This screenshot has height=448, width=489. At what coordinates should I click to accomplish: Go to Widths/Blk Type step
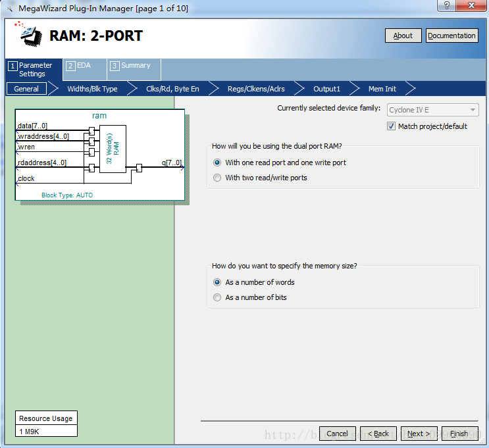(92, 89)
